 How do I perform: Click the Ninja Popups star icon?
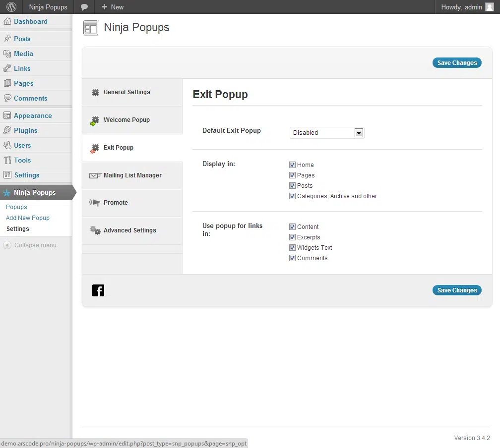pyautogui.click(x=7, y=193)
